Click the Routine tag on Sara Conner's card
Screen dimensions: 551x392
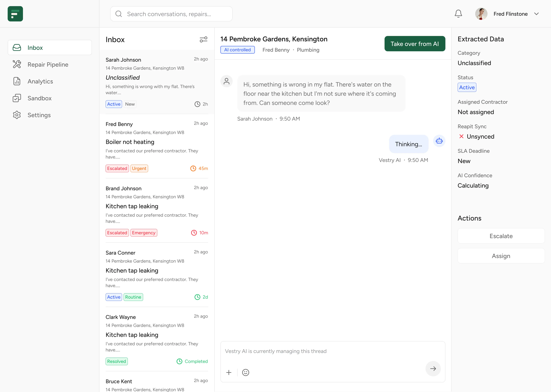(133, 297)
